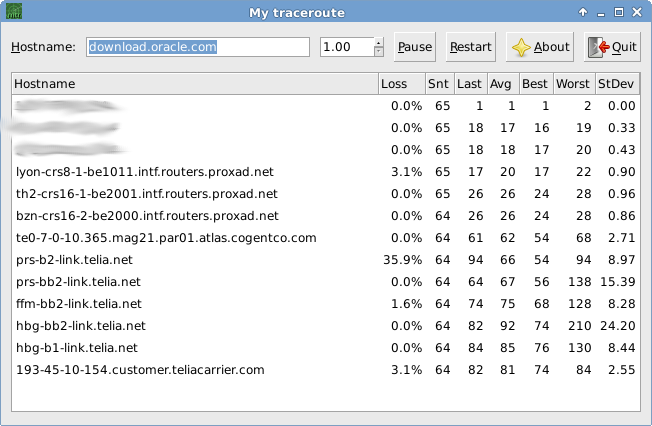
Task: Click the Worst column header
Action: 573,84
